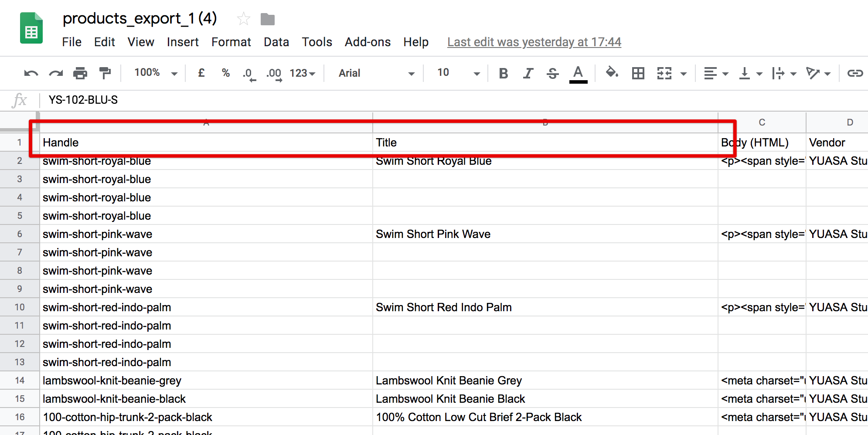Open the Data menu

pyautogui.click(x=276, y=42)
